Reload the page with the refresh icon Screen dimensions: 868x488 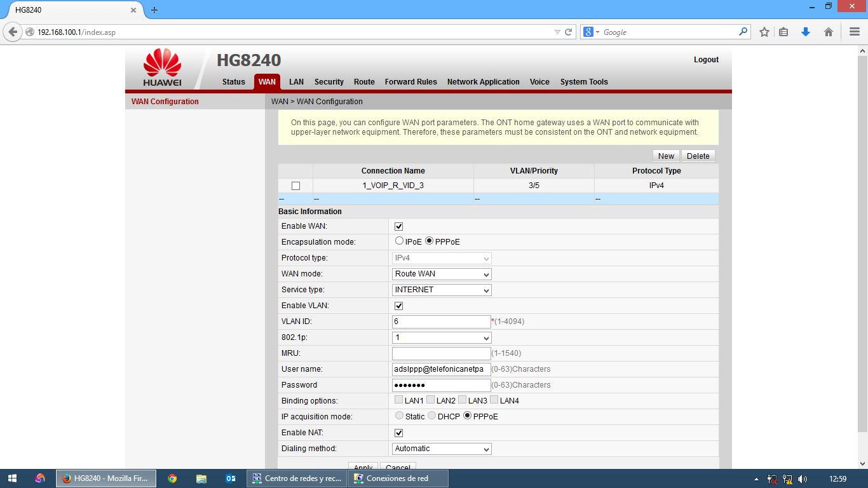(x=569, y=32)
